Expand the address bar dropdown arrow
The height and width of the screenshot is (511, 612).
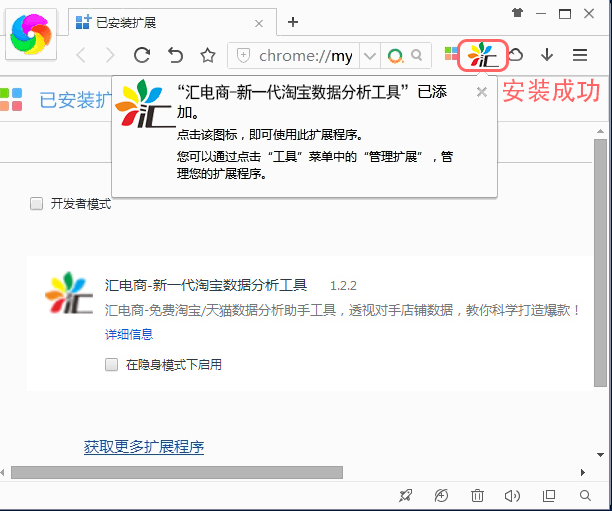(x=370, y=56)
